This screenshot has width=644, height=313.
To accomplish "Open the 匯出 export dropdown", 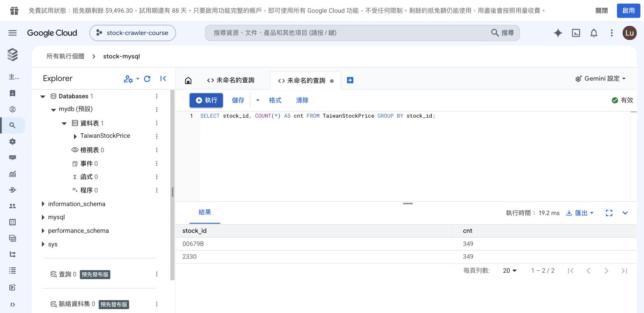I will point(580,213).
